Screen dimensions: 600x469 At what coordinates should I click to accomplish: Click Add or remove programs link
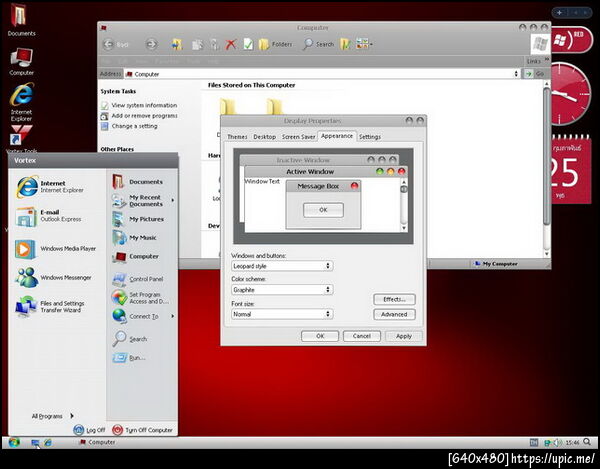click(x=144, y=116)
